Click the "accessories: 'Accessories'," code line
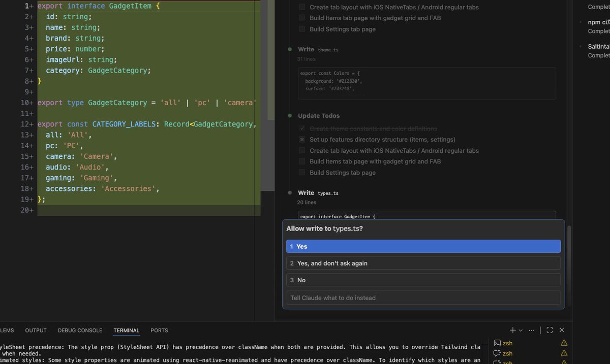 click(x=103, y=188)
